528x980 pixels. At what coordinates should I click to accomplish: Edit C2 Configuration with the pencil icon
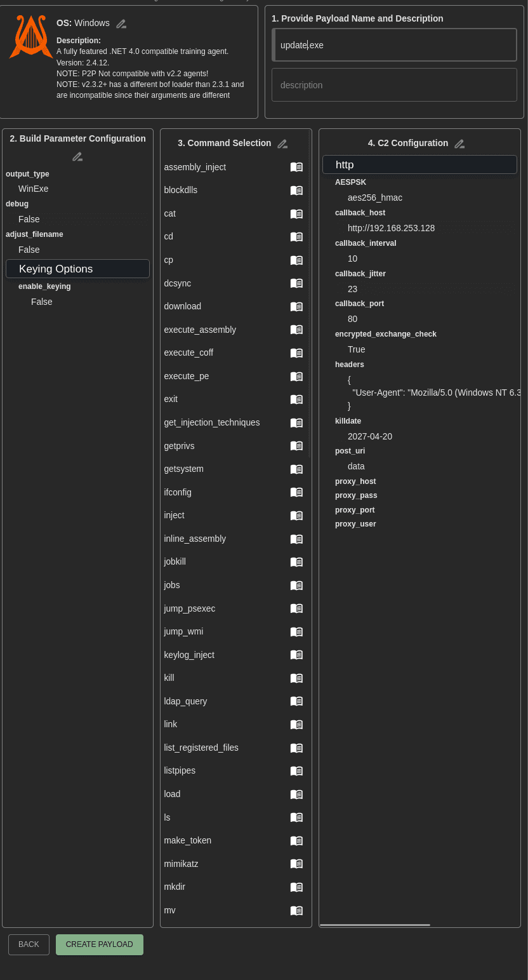point(459,144)
